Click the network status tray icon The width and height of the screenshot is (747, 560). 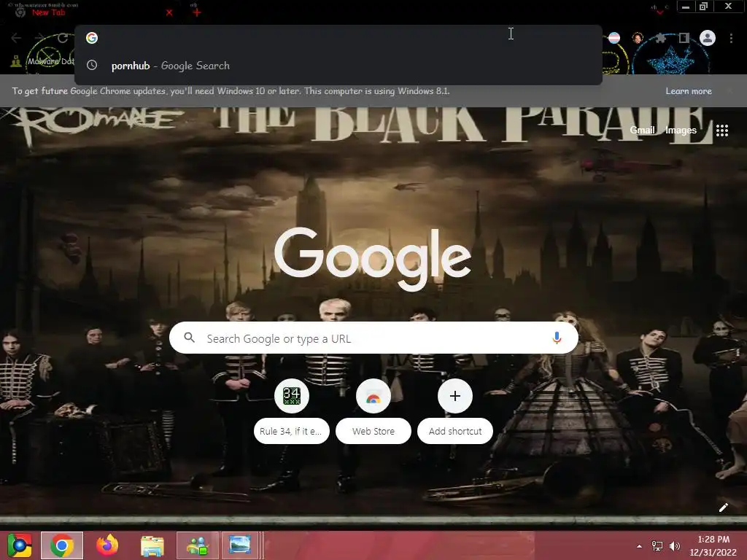tap(657, 546)
